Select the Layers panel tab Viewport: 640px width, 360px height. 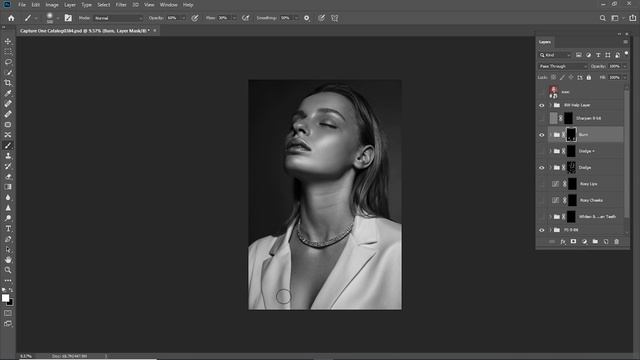coord(544,42)
